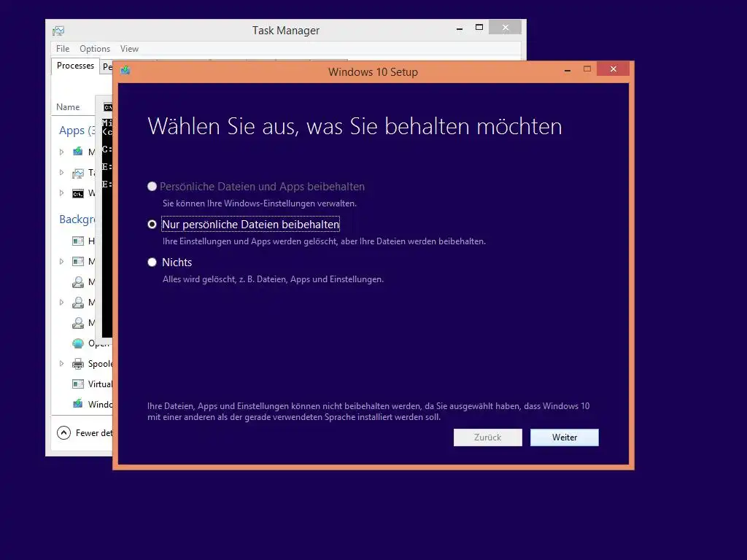Click the 'Virtual' process name text

(101, 384)
